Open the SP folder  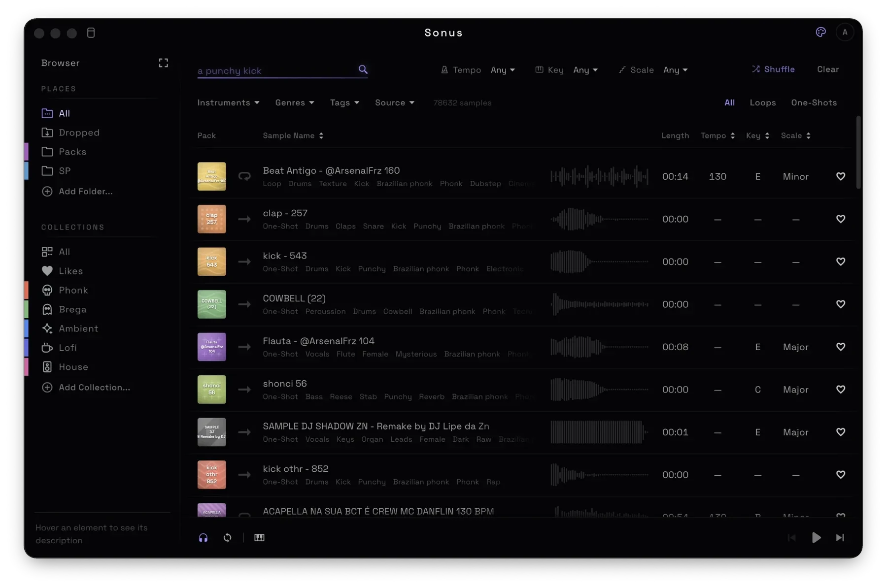[x=56, y=171]
